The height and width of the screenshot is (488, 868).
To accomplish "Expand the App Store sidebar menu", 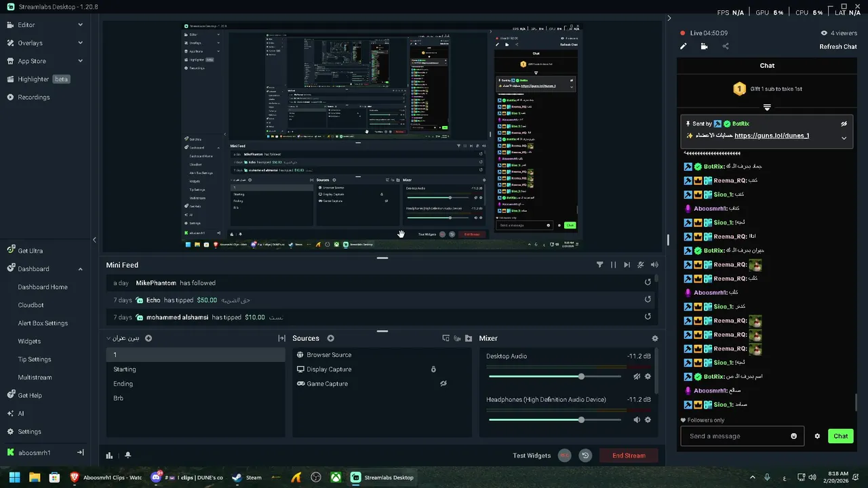I will point(80,61).
